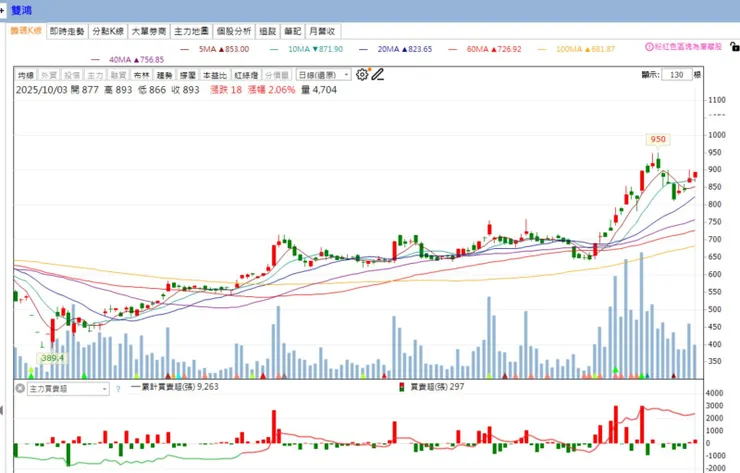740x473 pixels.
Task: Switch to 個股分析 tab
Action: coord(234,31)
